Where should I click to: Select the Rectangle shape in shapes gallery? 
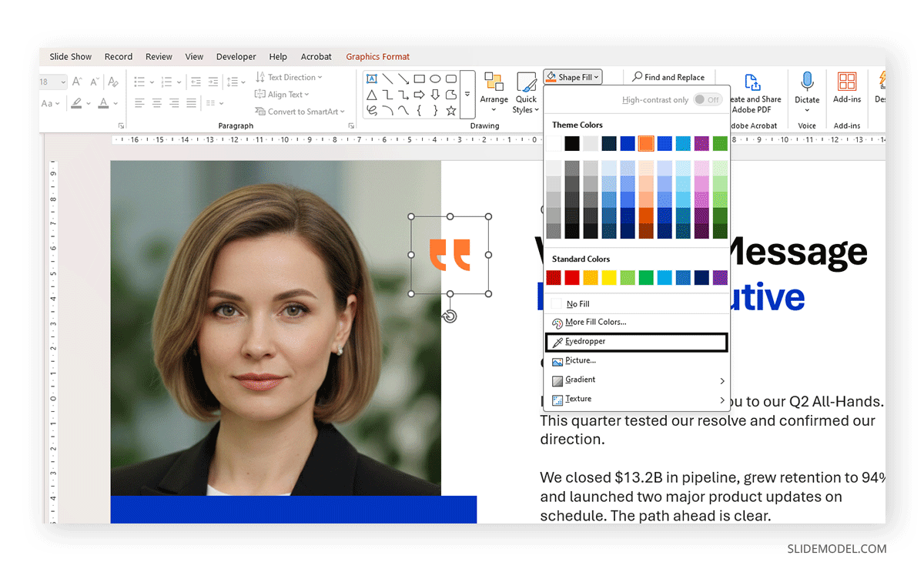(x=420, y=79)
